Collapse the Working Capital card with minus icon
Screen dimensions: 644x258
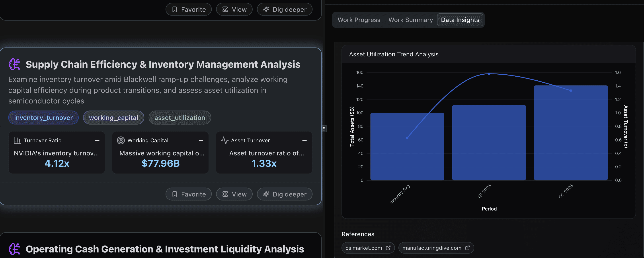point(201,141)
